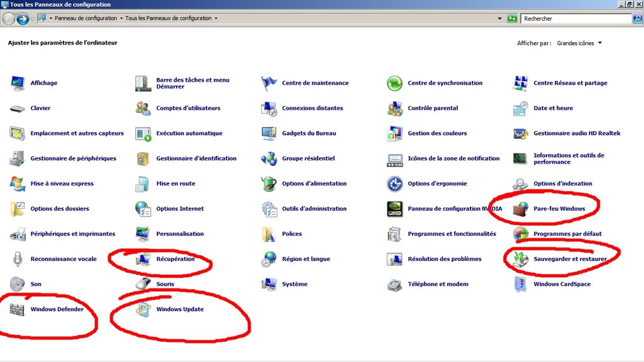Image resolution: width=644 pixels, height=362 pixels.
Task: Open the Options d'alimentation icon
Action: click(x=269, y=184)
